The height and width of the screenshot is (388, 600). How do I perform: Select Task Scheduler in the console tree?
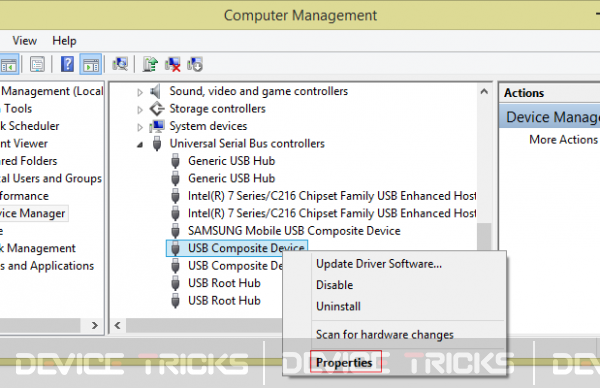coord(30,126)
